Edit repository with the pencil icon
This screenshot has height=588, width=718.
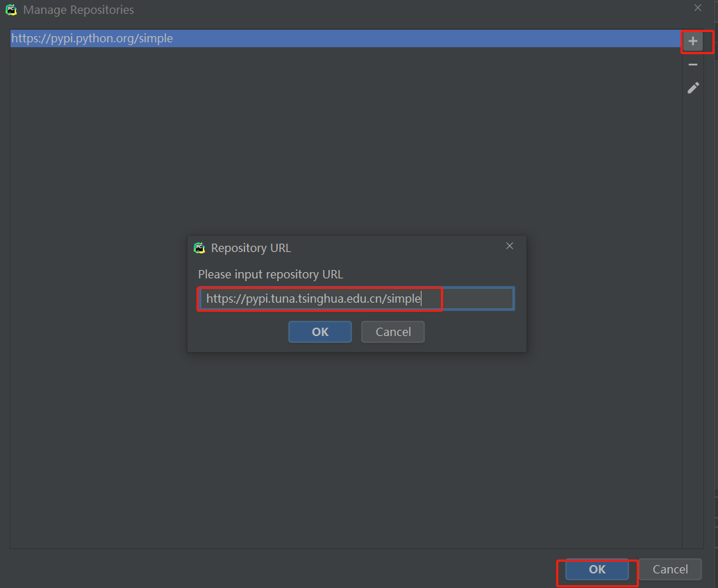click(x=693, y=88)
